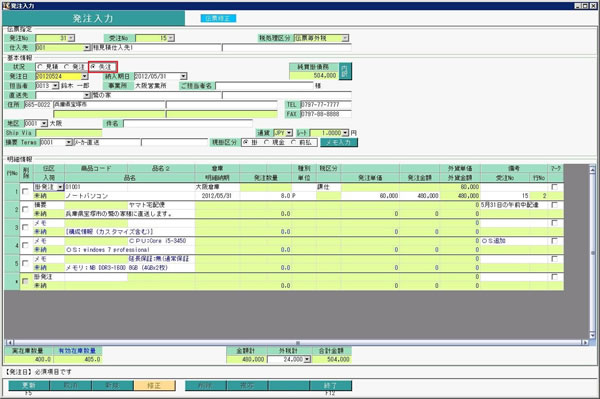Select the 掛 payment radio button
Viewport: 600px width, 399px height.
click(246, 142)
